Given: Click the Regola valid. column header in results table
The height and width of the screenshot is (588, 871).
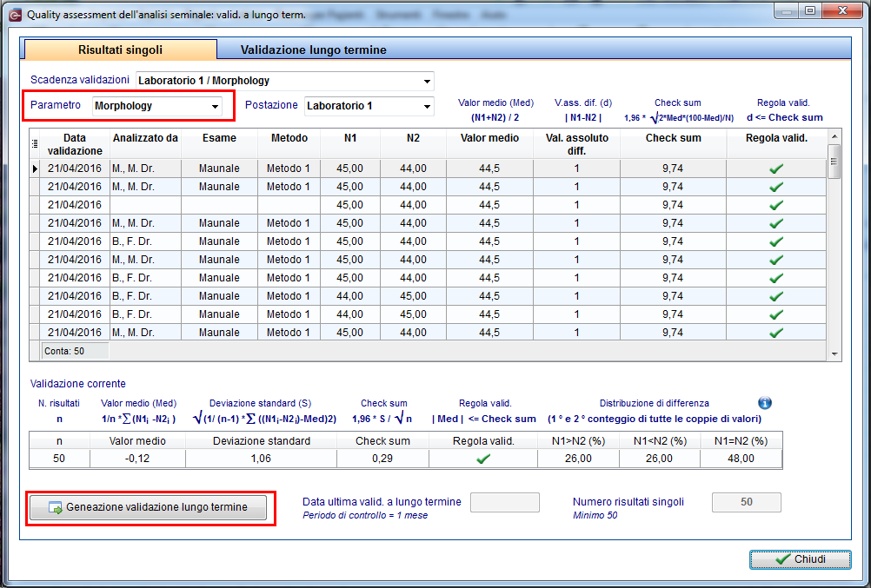Looking at the screenshot, I should pos(776,144).
